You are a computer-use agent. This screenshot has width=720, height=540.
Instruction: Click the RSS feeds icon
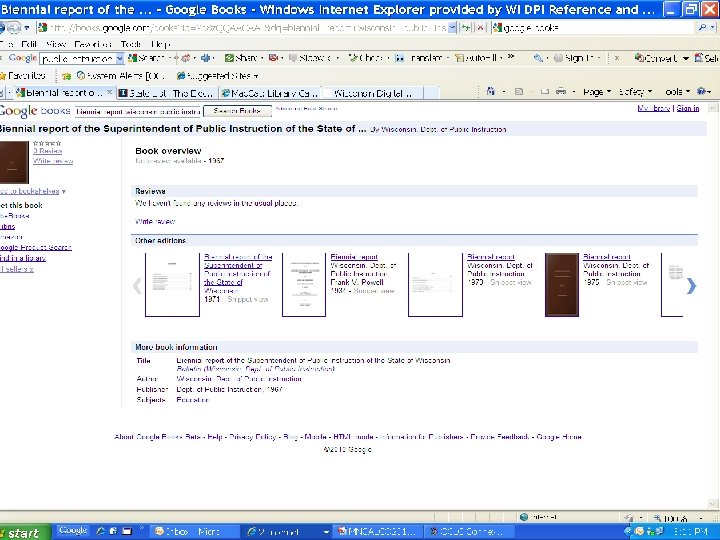pos(519,91)
